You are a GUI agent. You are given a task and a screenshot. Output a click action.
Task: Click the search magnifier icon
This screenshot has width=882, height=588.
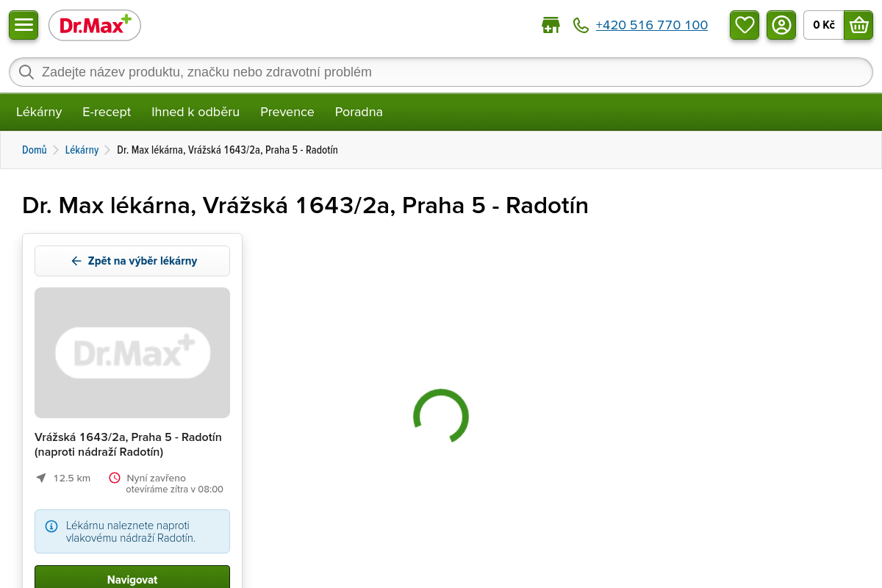tap(26, 72)
